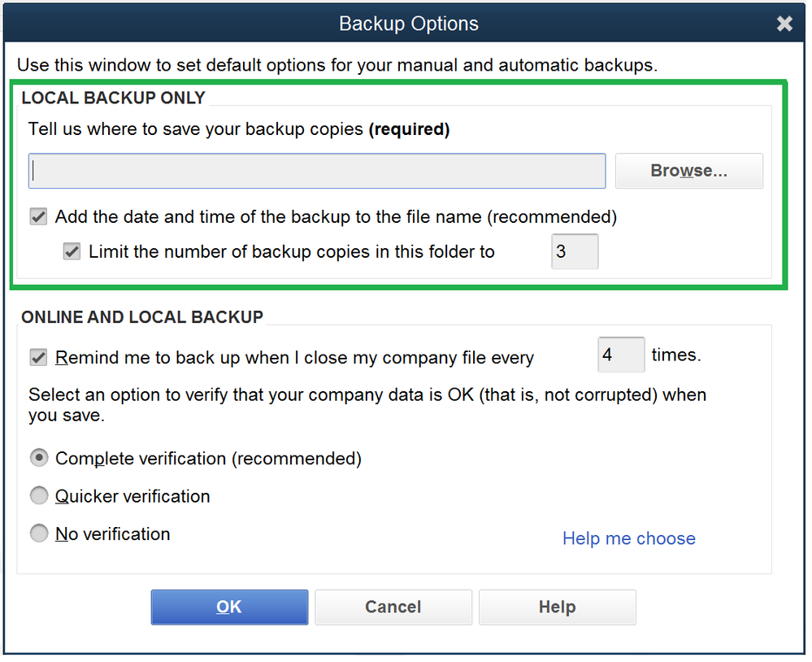Cancel the backup options changes
Screen dimensions: 812x662
click(393, 607)
